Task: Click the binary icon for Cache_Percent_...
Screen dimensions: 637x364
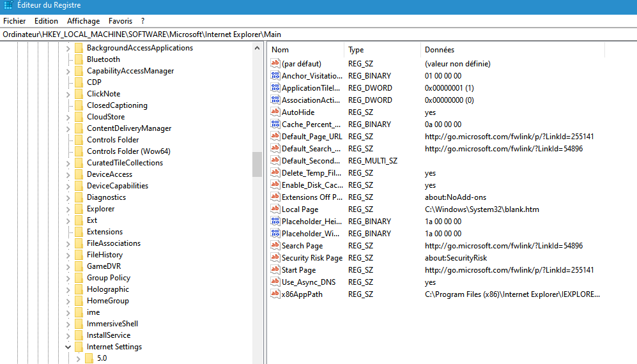Action: [275, 125]
